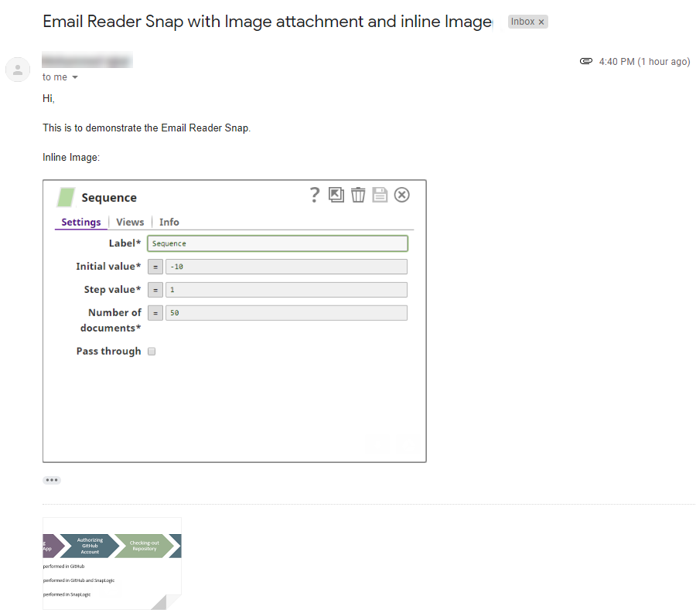Expand recipient details arrow next to 'to me'

pyautogui.click(x=75, y=77)
